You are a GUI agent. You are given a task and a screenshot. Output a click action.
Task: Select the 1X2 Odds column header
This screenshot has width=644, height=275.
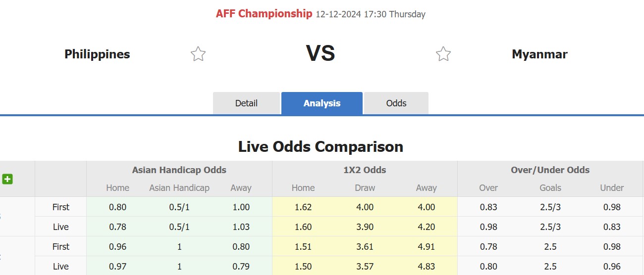click(365, 170)
